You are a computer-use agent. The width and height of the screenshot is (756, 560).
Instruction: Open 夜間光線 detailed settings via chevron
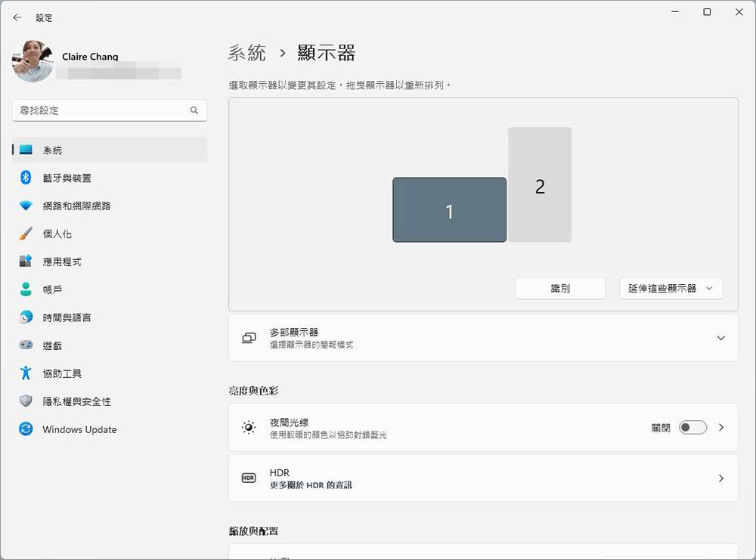[720, 427]
